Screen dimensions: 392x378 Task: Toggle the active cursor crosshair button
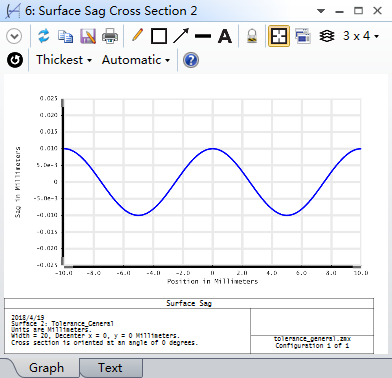(x=279, y=36)
